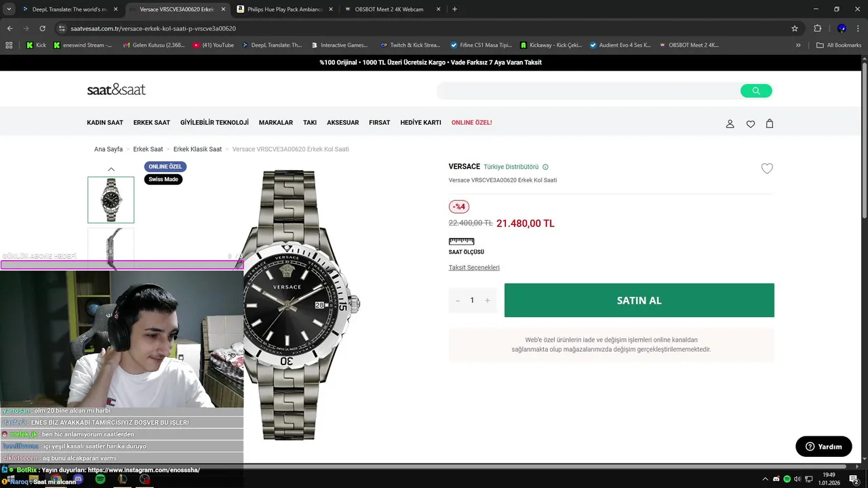
Task: Open the AKSESUAR menu
Action: click(343, 123)
